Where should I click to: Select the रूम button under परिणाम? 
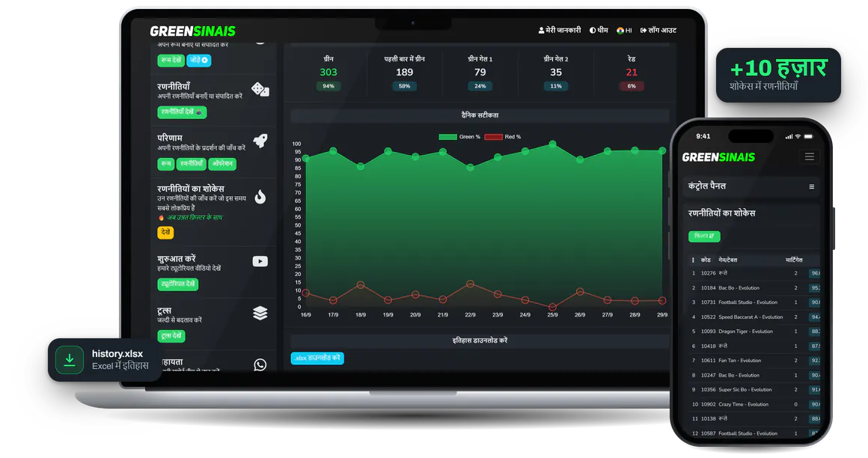(x=165, y=164)
